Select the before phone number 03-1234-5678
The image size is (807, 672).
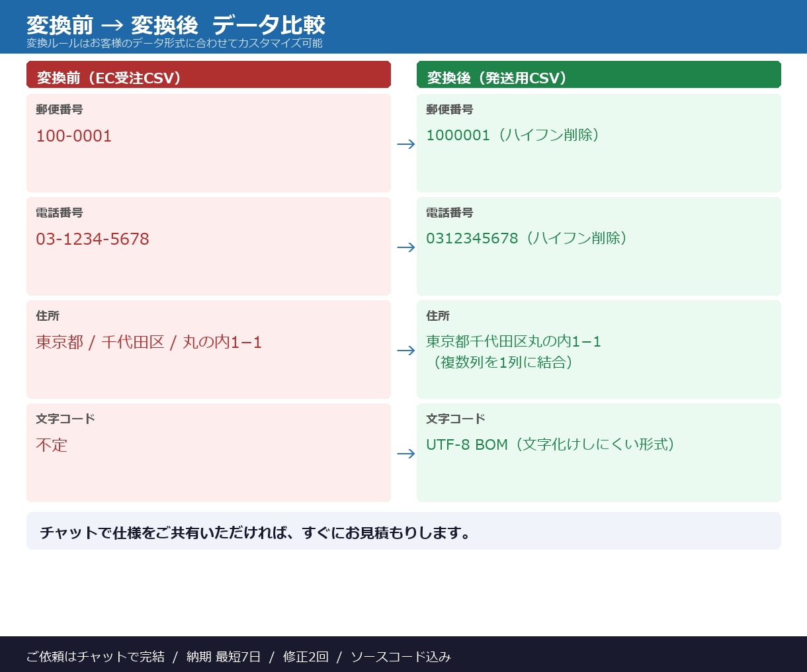click(93, 239)
